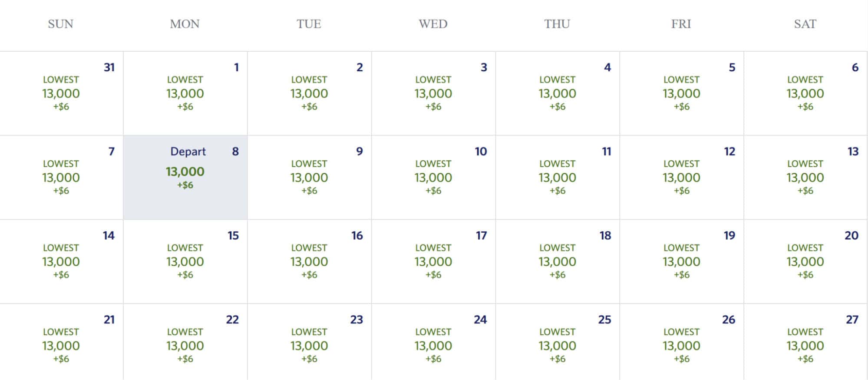Select Saturday the 6th date cell
868x380 pixels.
pos(806,93)
